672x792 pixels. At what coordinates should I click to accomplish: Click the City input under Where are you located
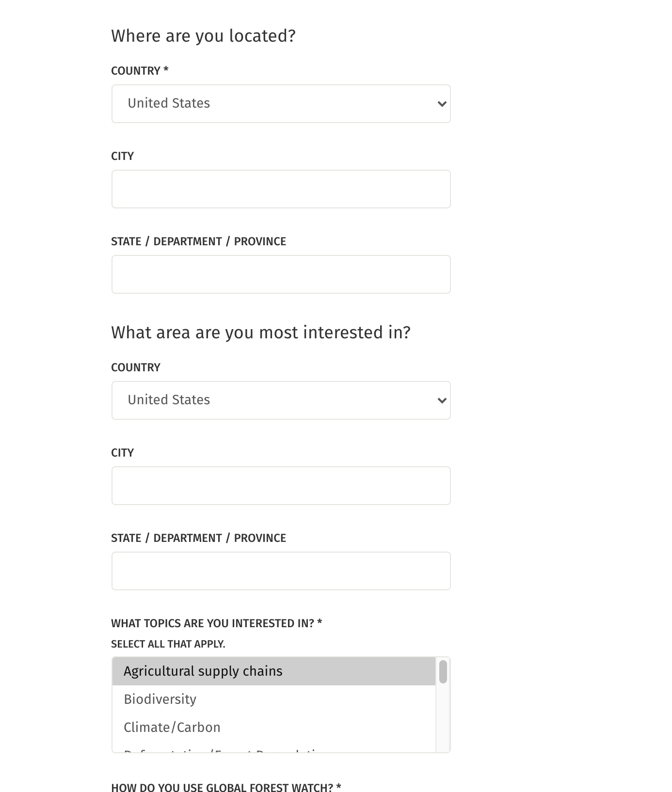click(281, 189)
